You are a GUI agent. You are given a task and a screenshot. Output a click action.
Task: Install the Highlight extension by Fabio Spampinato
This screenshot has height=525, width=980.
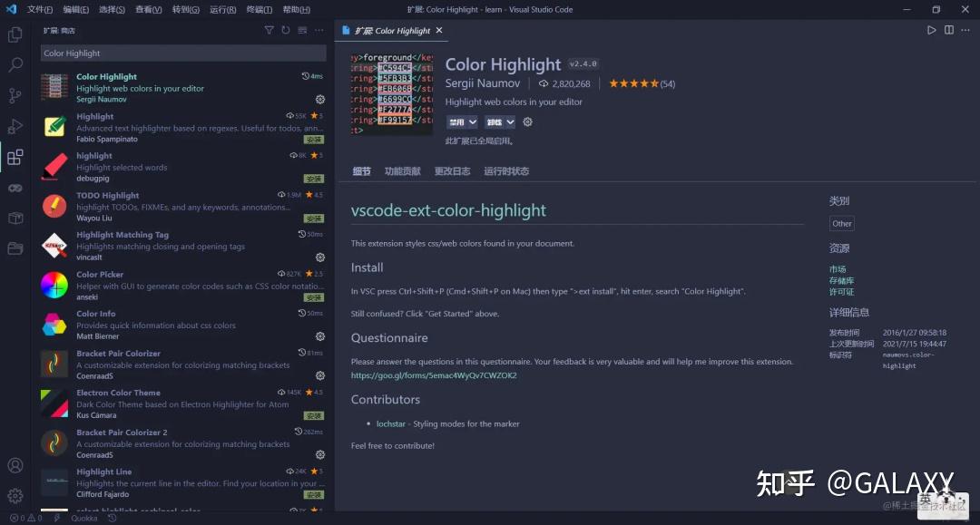pos(314,140)
